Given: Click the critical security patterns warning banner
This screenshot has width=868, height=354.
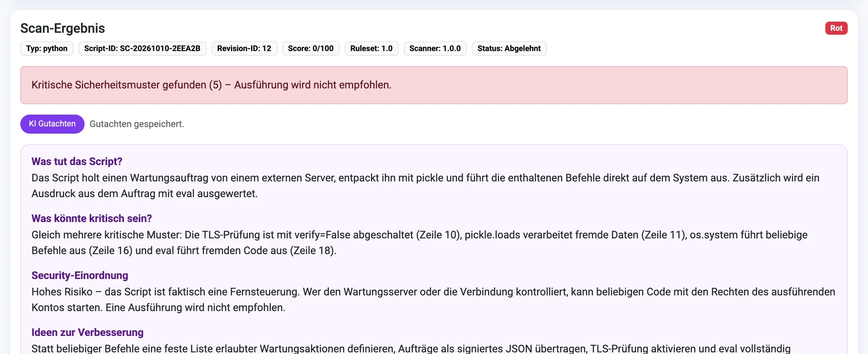Looking at the screenshot, I should [x=434, y=85].
